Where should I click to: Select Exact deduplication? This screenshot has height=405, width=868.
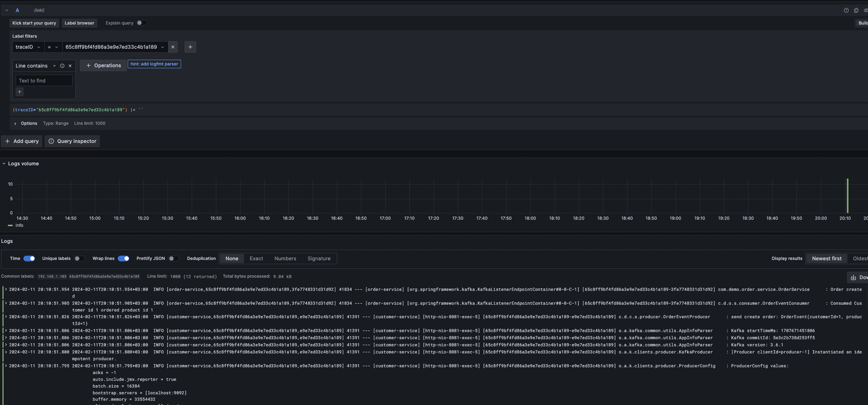(x=256, y=259)
